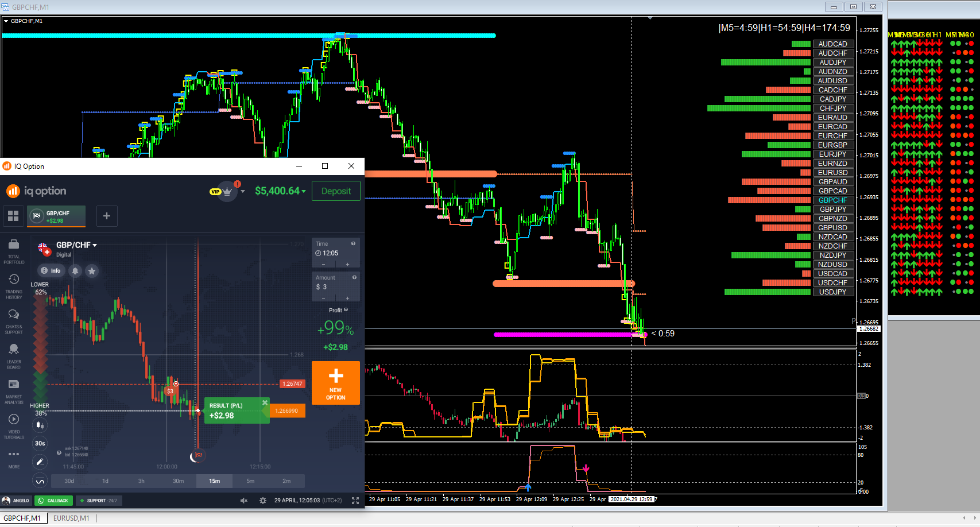Open the Angelo profile avatar
Image resolution: width=980 pixels, height=527 pixels.
tap(6, 501)
